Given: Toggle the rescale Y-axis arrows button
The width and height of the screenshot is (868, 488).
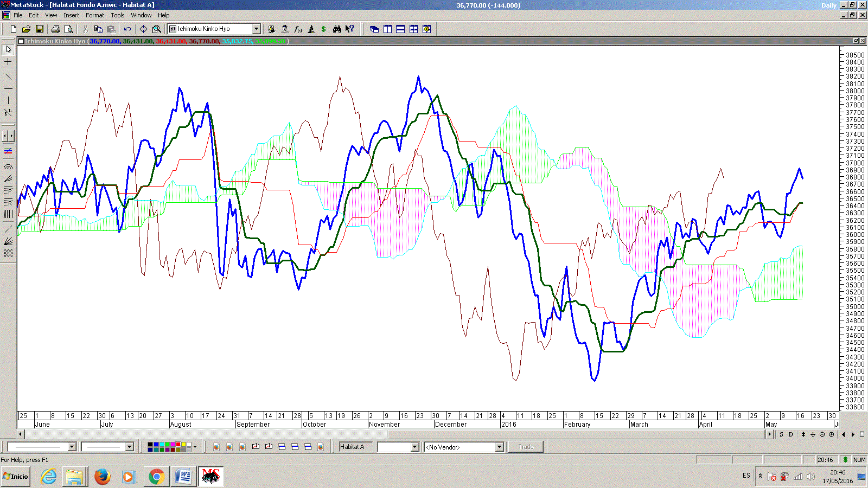Looking at the screenshot, I should pyautogui.click(x=803, y=434).
